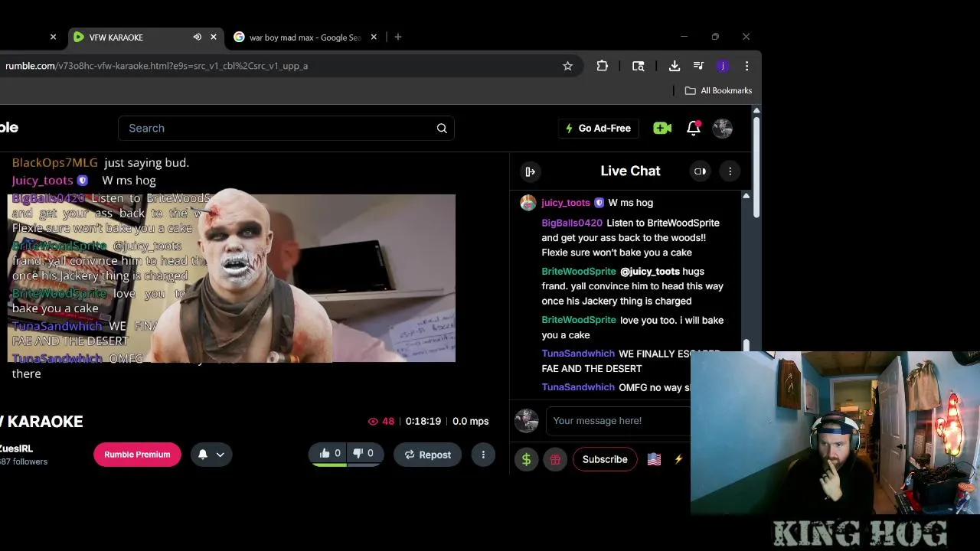Click the Live Chat heading
Viewport: 980px width, 551px height.
(630, 171)
